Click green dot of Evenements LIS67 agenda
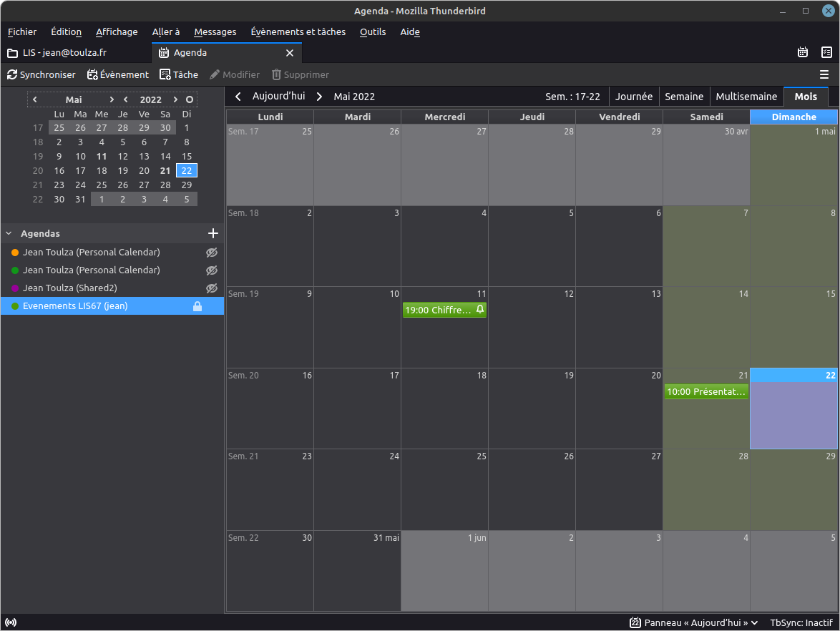Viewport: 840px width, 631px height. [x=15, y=306]
